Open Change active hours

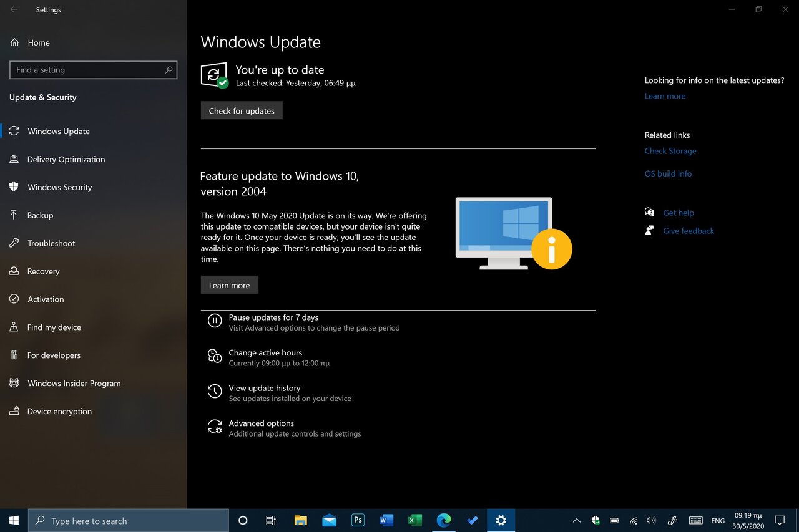[x=265, y=352]
